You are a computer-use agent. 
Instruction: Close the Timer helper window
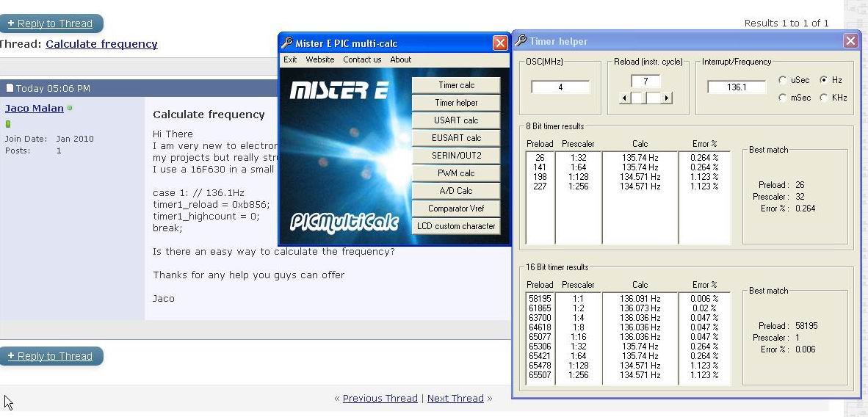click(x=851, y=41)
